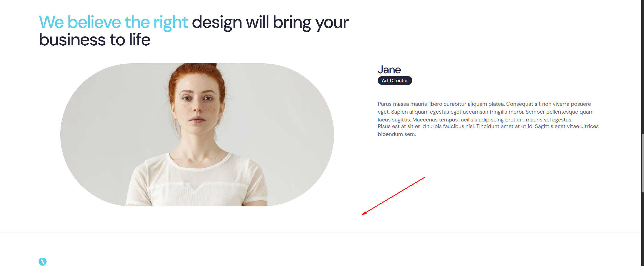Click the scrollbar track below the thumb
Viewport: 644px width, 266px height.
pos(642,229)
